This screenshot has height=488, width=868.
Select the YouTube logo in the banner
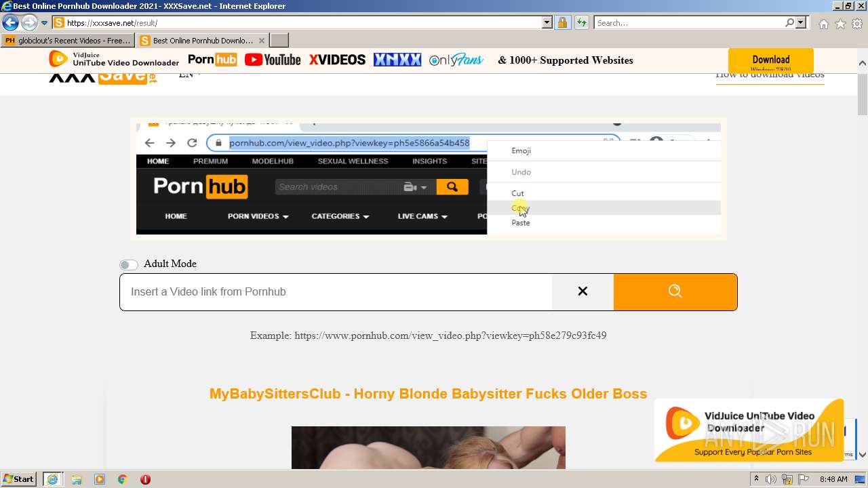273,60
